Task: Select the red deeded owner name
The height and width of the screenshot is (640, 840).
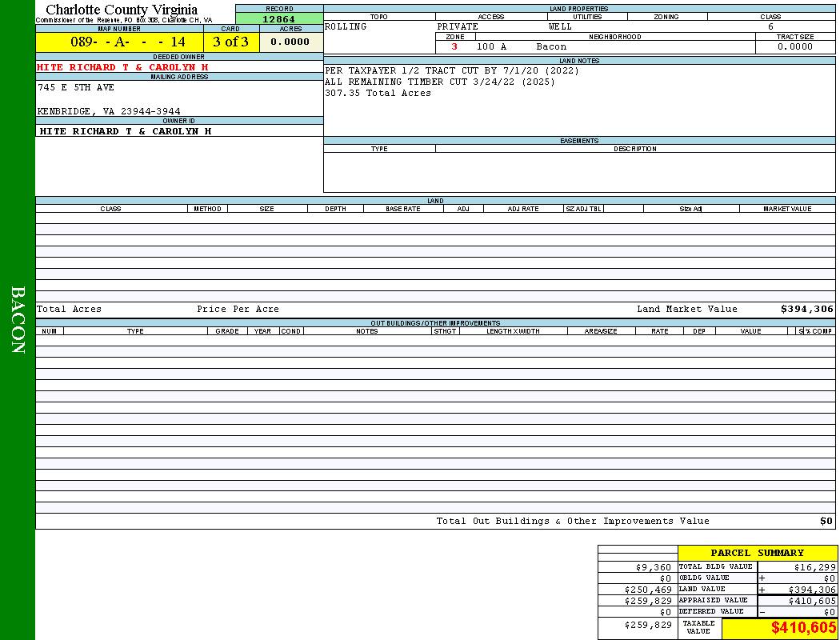Action: click(122, 67)
